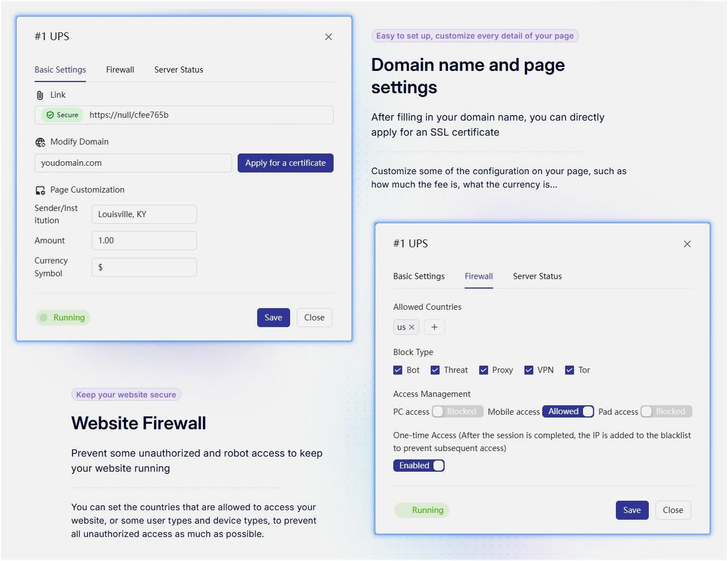Click Close in Basic Settings dialog
The height and width of the screenshot is (561, 728).
[x=315, y=318]
